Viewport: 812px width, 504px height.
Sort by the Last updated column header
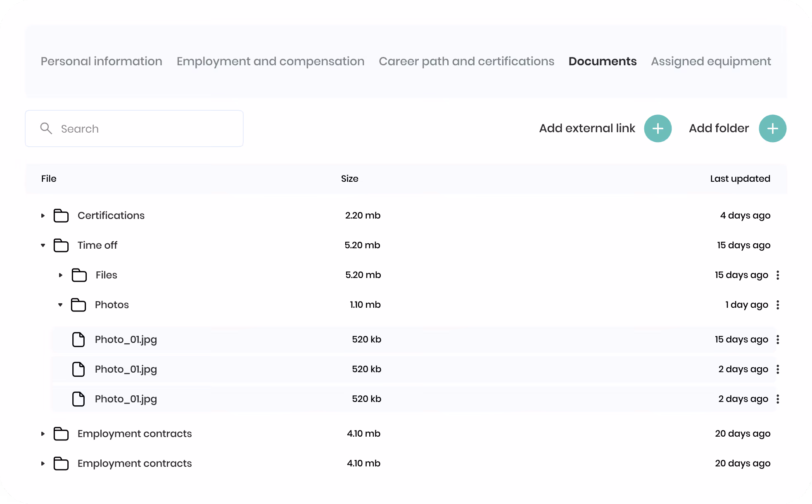coord(740,178)
